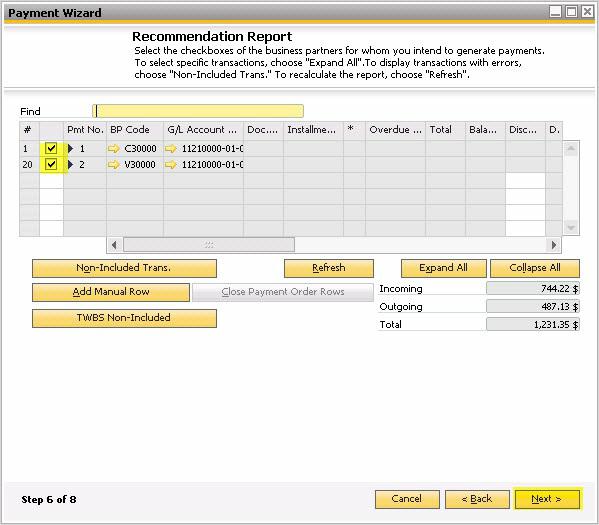Show Non-Included Trans. list
599x525 pixels.
click(124, 268)
